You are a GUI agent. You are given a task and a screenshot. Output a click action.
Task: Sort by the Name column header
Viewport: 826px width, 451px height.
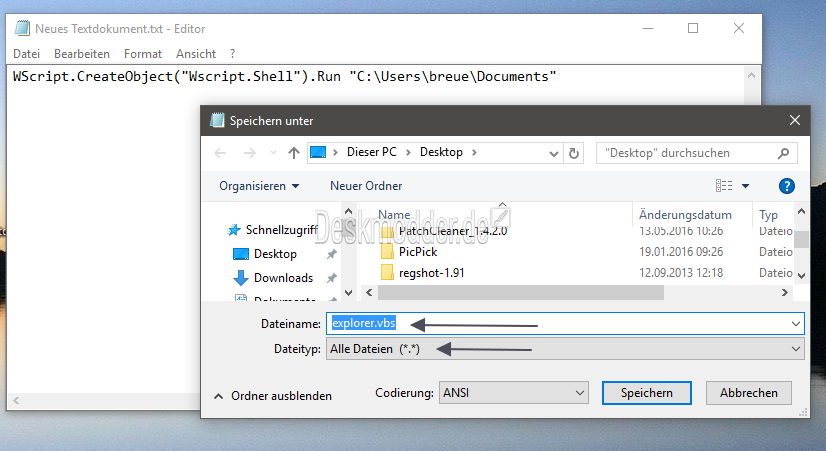click(x=394, y=215)
